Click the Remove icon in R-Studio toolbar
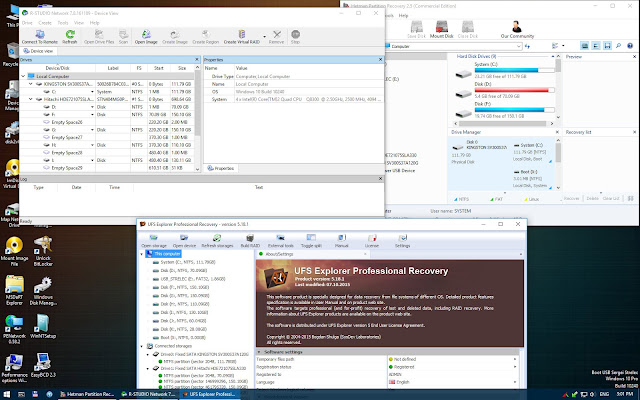The width and height of the screenshot is (640, 400). click(x=277, y=34)
